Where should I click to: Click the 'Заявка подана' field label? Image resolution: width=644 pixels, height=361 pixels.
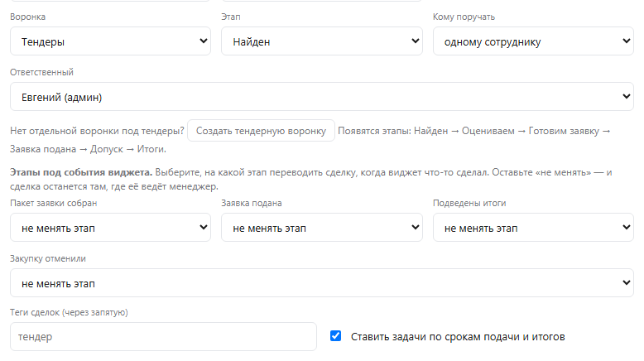point(252,204)
